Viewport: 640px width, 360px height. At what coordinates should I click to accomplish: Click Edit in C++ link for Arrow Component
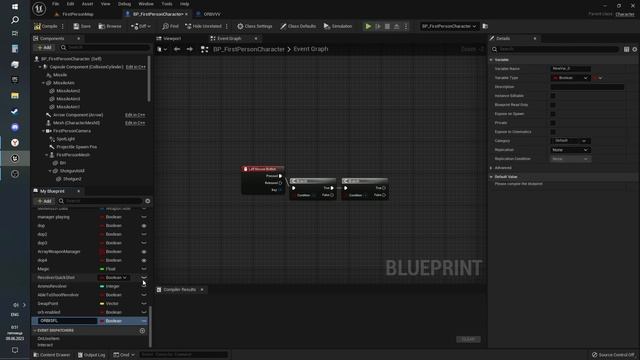click(135, 115)
